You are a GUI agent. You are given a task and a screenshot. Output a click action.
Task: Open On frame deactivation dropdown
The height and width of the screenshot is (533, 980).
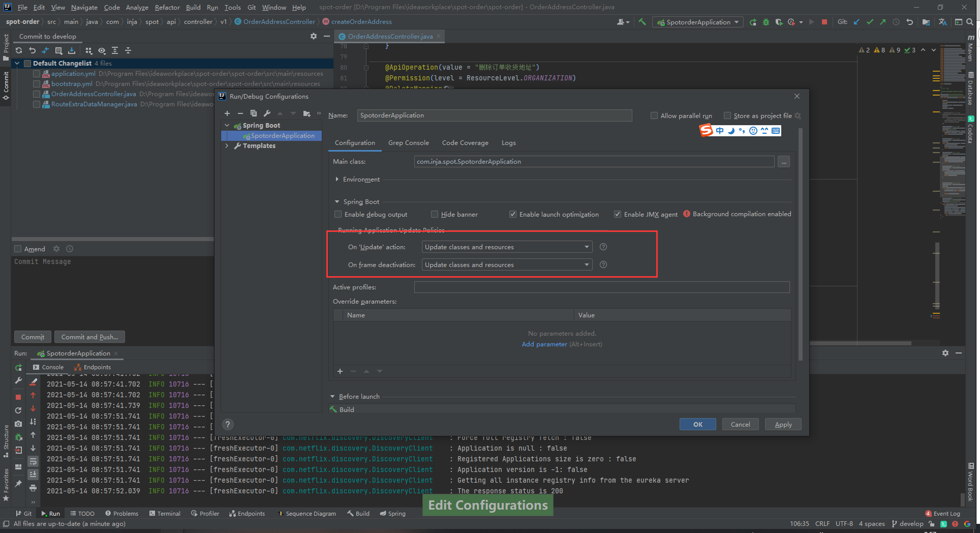(507, 265)
